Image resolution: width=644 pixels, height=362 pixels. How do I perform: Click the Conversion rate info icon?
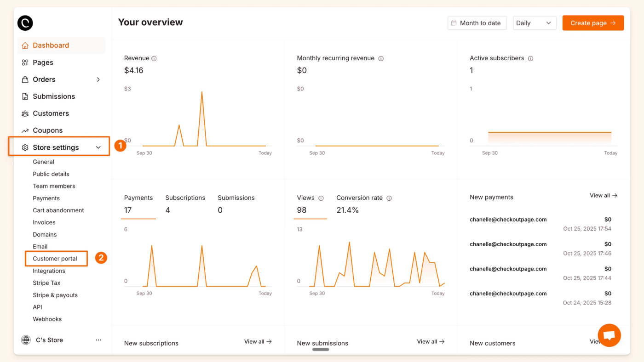389,198
